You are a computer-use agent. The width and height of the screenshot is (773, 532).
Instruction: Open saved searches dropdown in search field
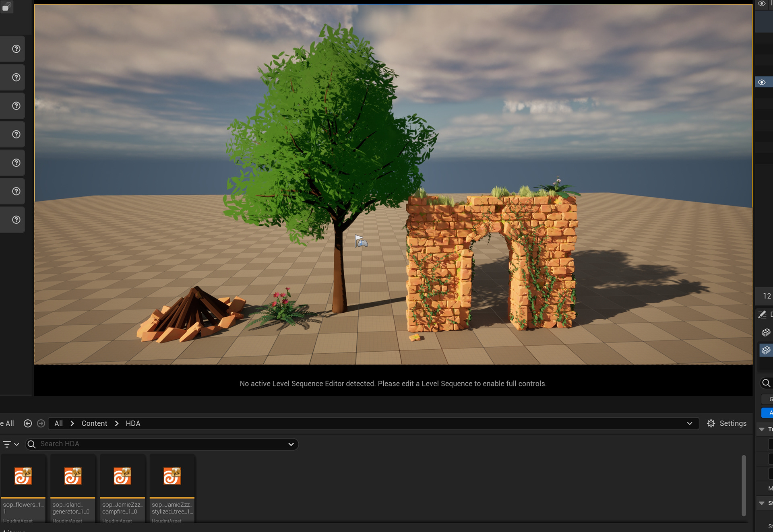(291, 444)
